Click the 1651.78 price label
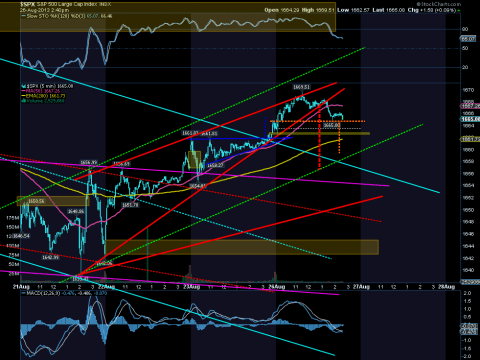The width and height of the screenshot is (480, 360). point(130,205)
